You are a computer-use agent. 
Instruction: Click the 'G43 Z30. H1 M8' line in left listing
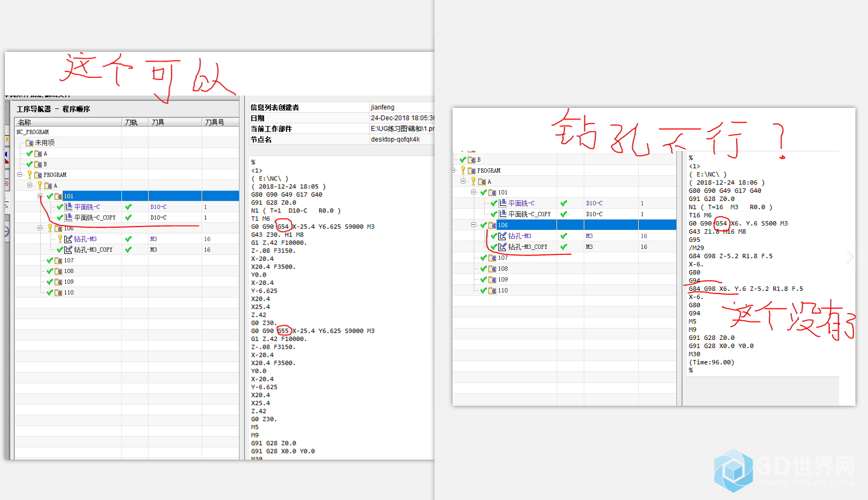(x=277, y=235)
